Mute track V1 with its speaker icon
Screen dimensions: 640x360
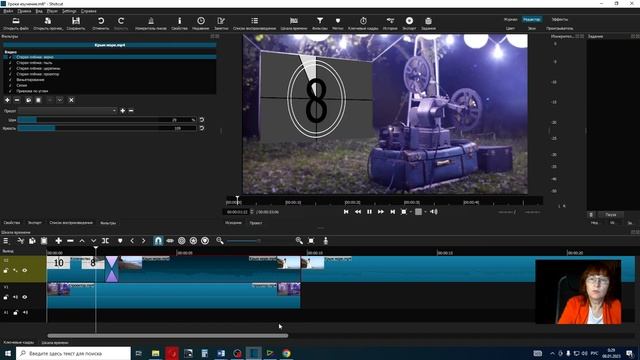pos(16,297)
